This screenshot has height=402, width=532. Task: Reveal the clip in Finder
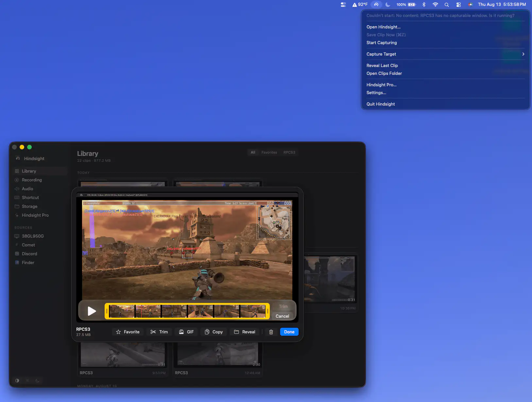point(244,332)
